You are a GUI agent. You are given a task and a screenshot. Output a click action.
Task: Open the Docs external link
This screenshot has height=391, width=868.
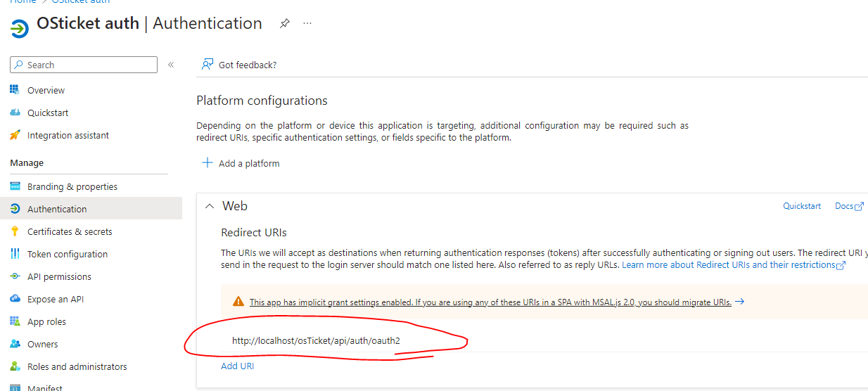(848, 206)
